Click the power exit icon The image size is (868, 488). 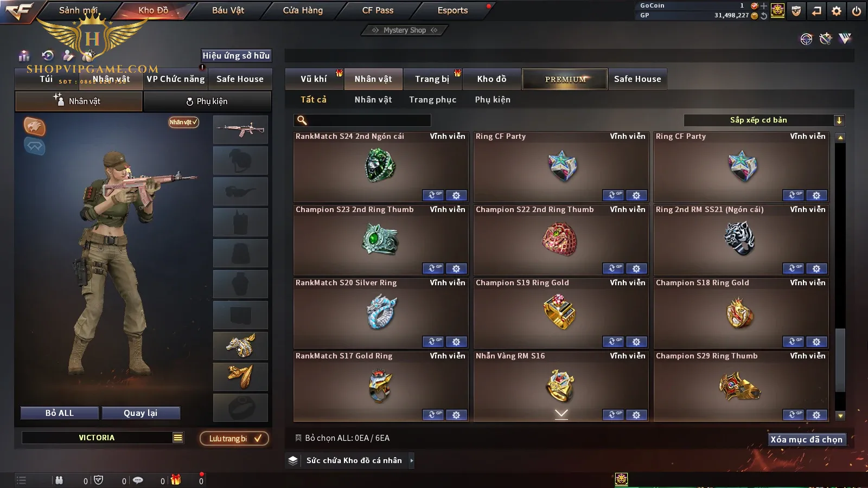(857, 11)
